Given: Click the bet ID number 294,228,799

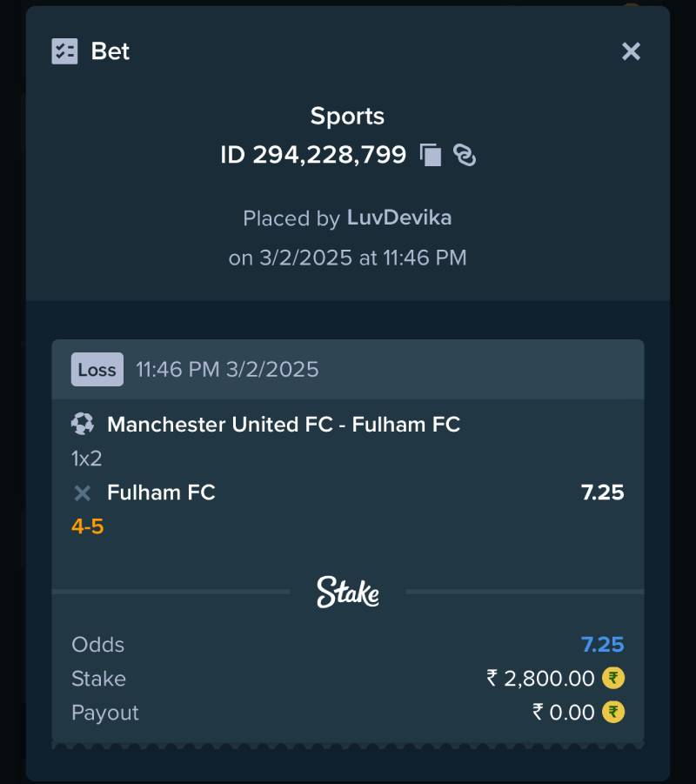Looking at the screenshot, I should click(x=329, y=155).
